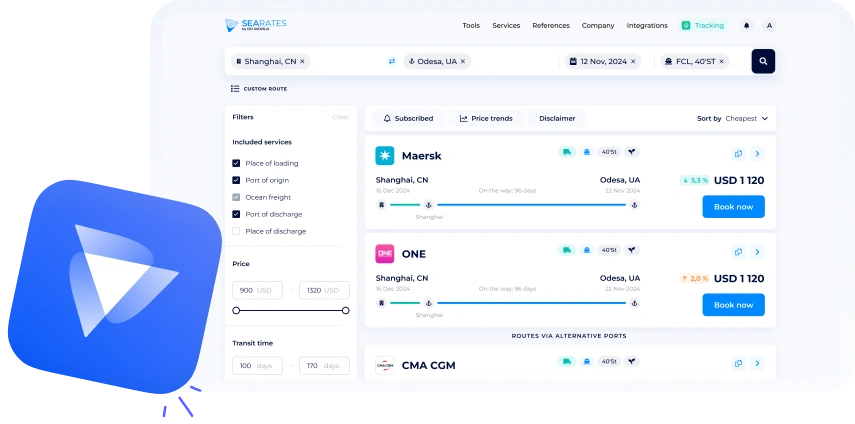Expand ONE offer details chevron
Image resolution: width=855 pixels, height=424 pixels.
757,252
